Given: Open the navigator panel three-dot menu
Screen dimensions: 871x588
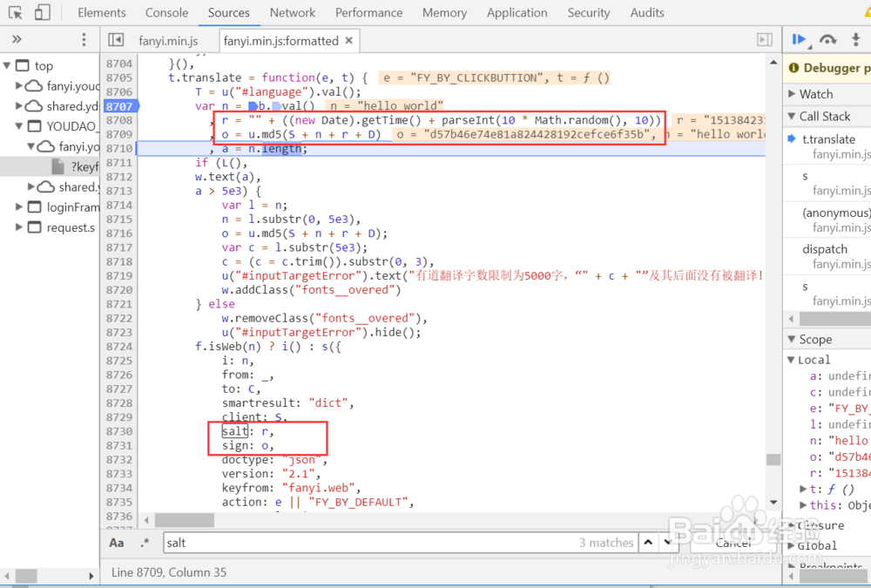Looking at the screenshot, I should pyautogui.click(x=83, y=40).
